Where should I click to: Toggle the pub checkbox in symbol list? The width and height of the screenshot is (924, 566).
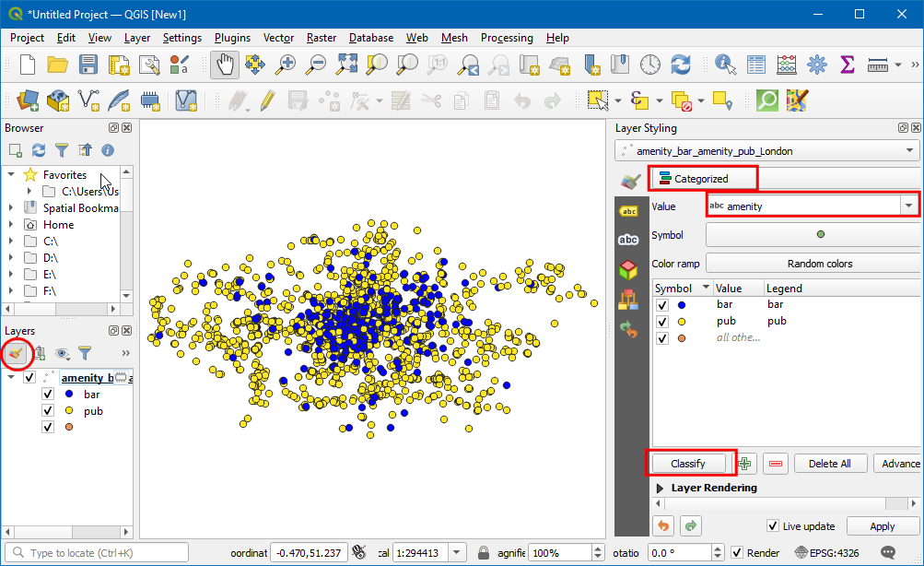click(662, 321)
